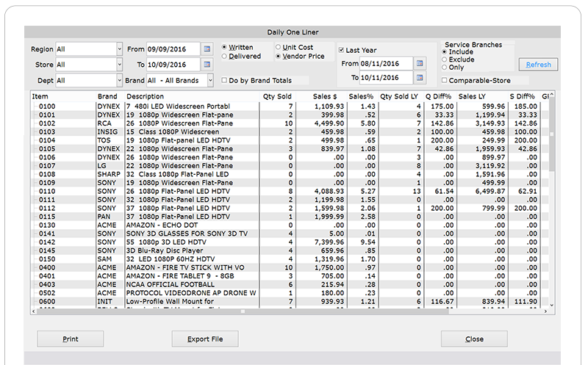Screen dimensions: 588x365
Task: Click sales value 4,499.90
Action: tap(329, 123)
